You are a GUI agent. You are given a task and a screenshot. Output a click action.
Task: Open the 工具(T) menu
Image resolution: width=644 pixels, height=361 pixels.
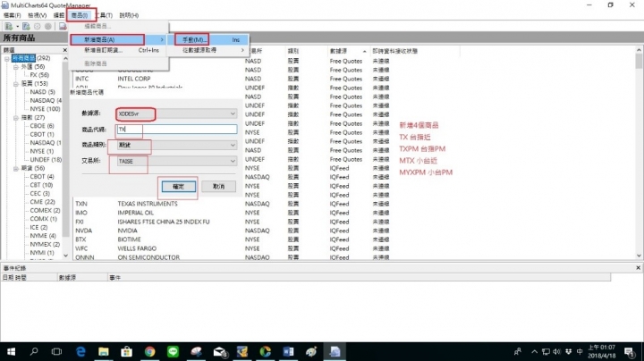[x=106, y=15]
